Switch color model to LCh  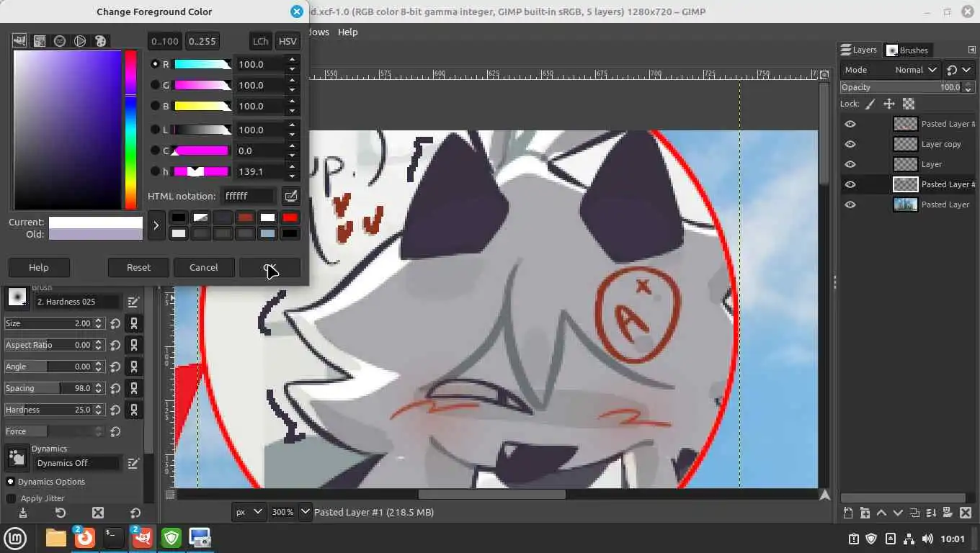(260, 41)
